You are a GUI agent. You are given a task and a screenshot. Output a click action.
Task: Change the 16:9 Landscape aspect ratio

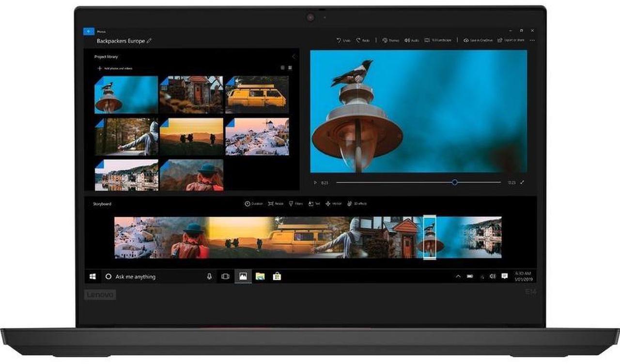coord(438,41)
